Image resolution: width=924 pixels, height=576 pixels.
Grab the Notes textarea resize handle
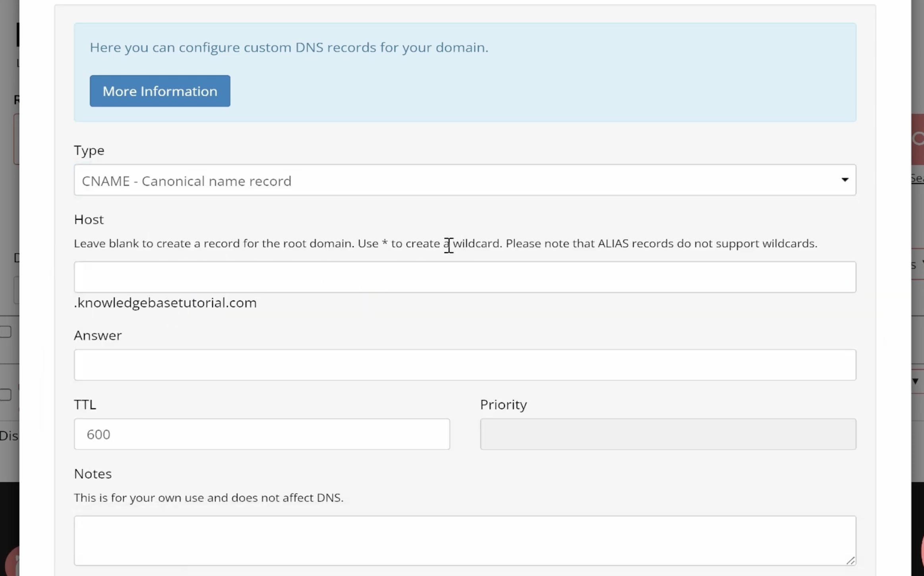tap(851, 561)
